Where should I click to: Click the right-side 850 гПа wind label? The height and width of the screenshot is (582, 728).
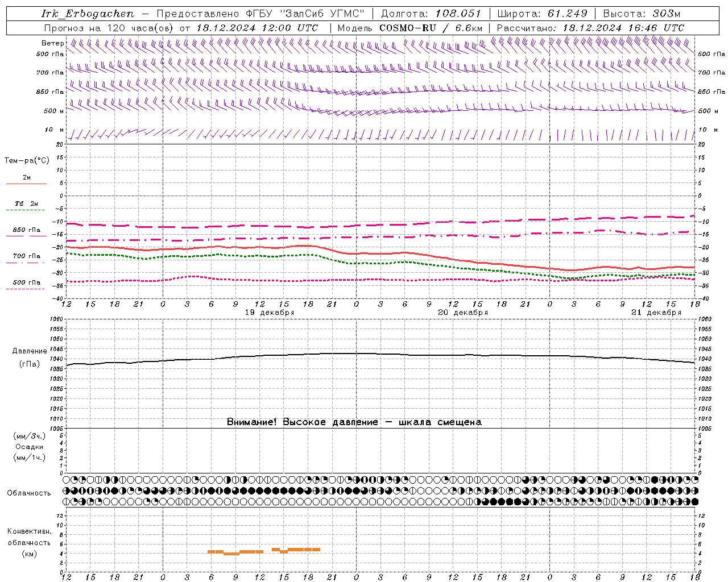[712, 92]
